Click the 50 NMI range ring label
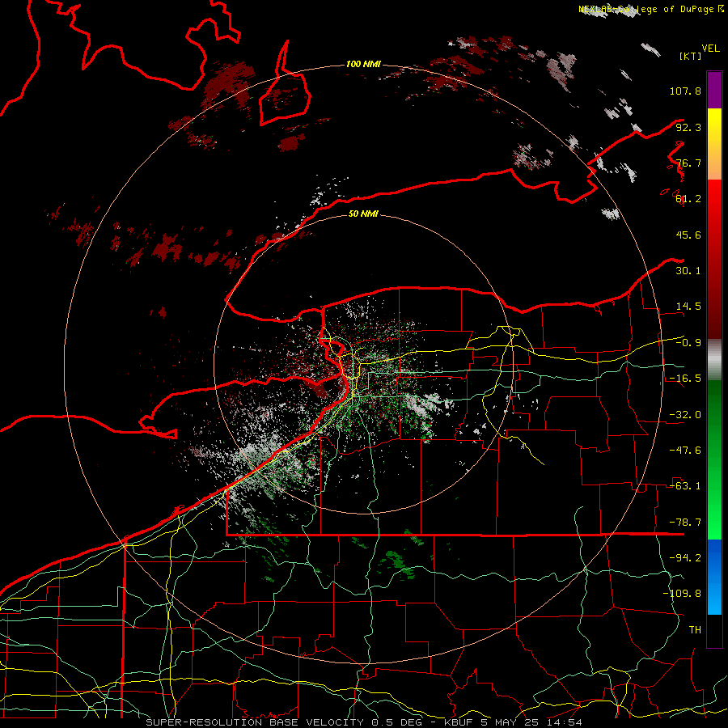The height and width of the screenshot is (728, 728). [363, 214]
